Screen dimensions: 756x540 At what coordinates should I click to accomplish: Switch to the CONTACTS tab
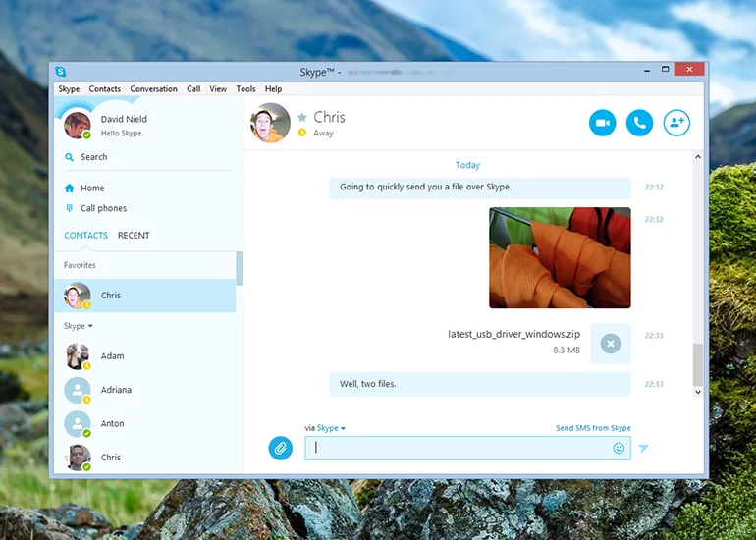tap(85, 236)
